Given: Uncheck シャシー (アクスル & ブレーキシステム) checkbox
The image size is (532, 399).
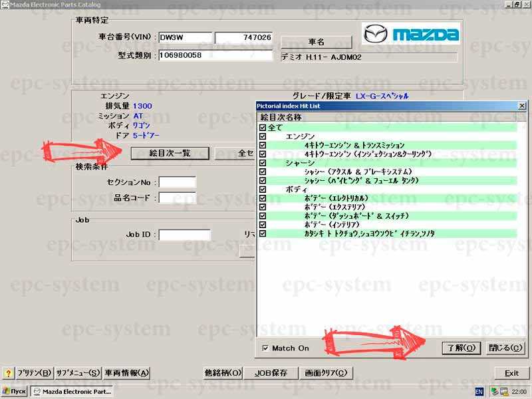Looking at the screenshot, I should (262, 172).
